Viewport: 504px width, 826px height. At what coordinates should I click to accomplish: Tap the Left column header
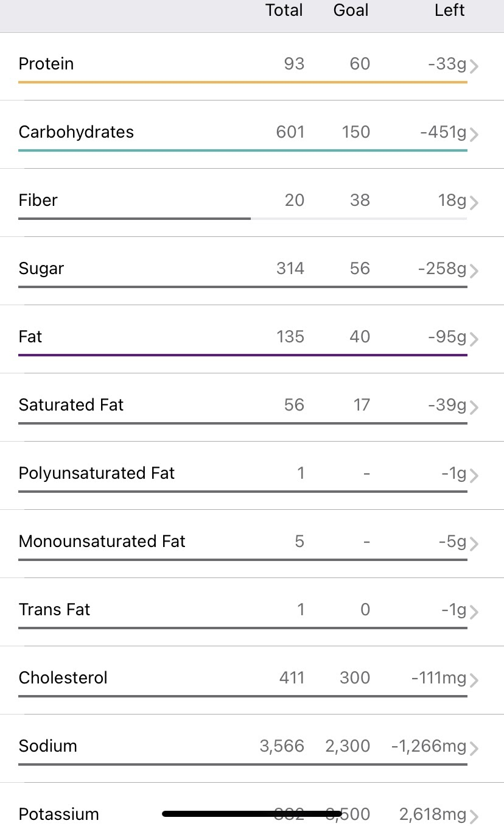point(450,10)
